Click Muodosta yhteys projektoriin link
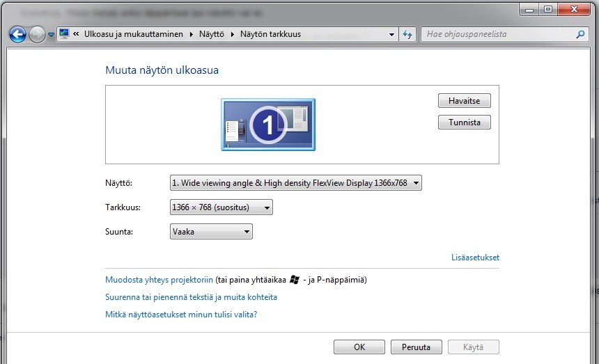 (159, 280)
